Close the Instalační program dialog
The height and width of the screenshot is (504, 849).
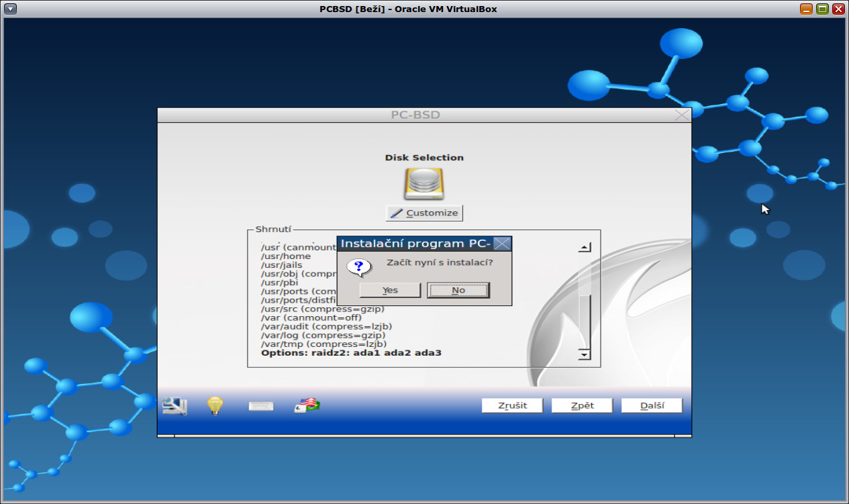502,244
